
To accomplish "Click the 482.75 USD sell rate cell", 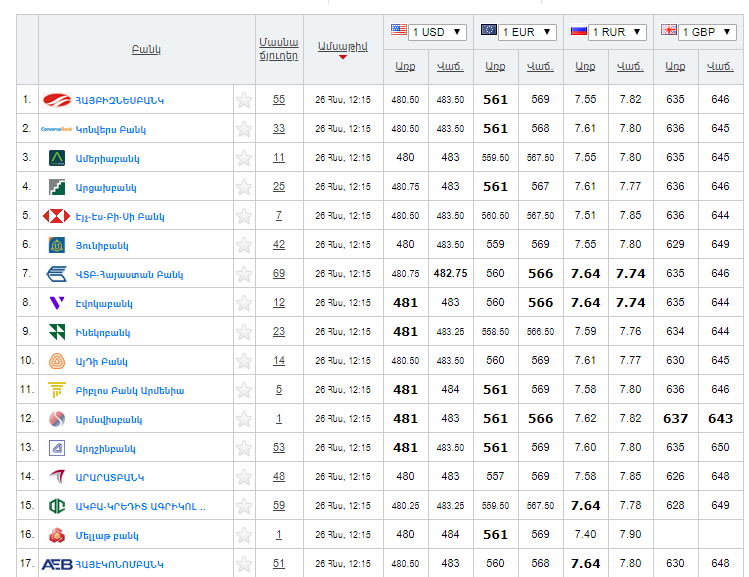I will (450, 273).
